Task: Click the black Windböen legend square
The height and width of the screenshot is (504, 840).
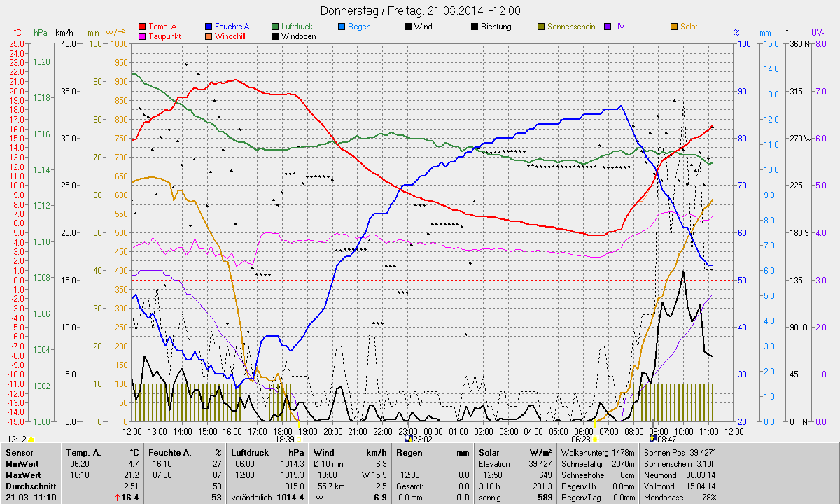Action: pyautogui.click(x=276, y=36)
